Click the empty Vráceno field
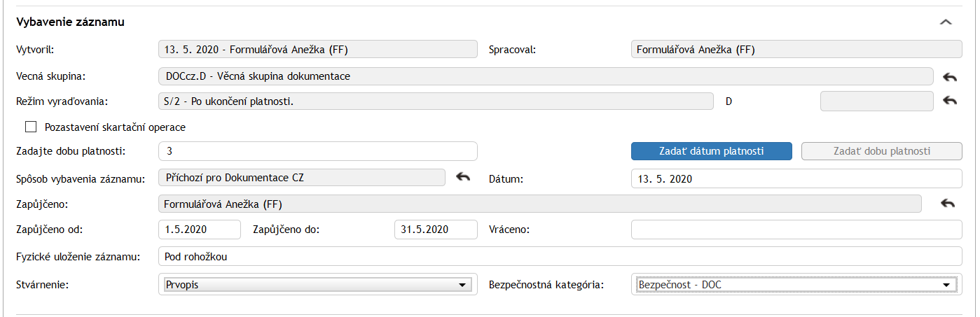This screenshot has width=980, height=317. click(x=796, y=230)
